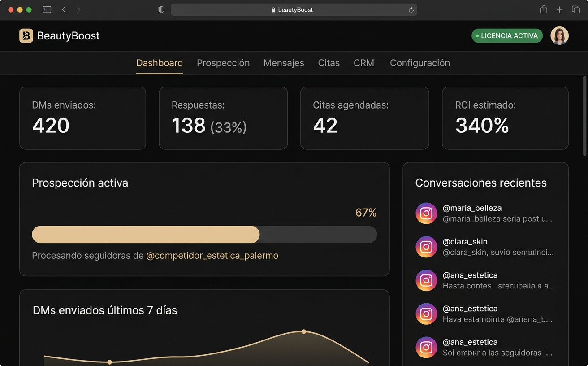The image size is (588, 366).
Task: Click the 138 (33%) Respuestas value
Action: [209, 126]
